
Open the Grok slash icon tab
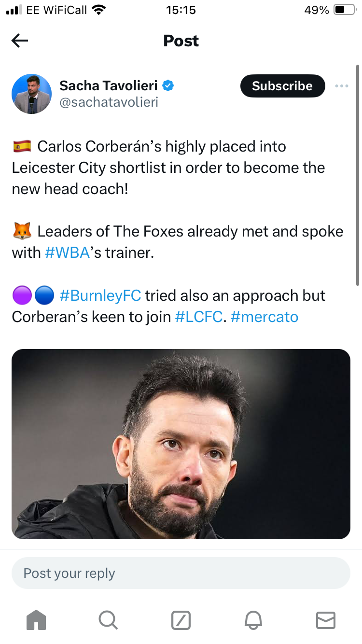tap(181, 620)
